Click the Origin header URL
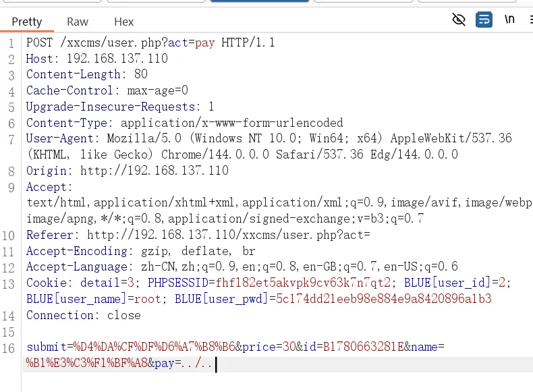 [x=155, y=170]
